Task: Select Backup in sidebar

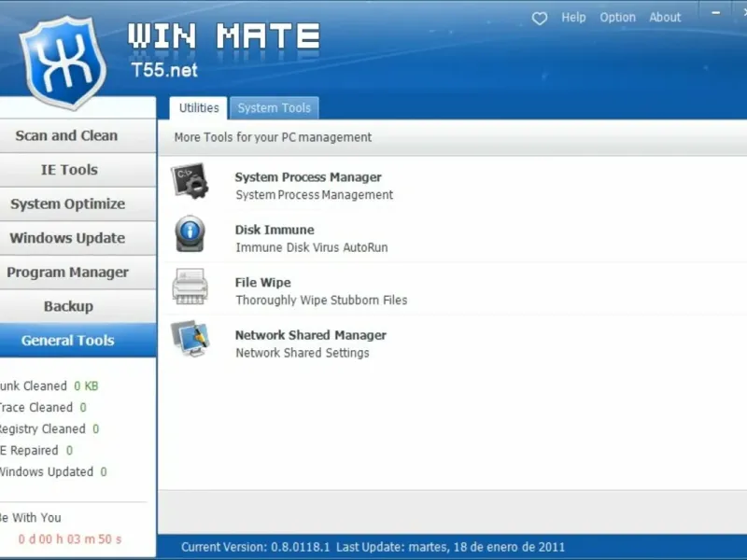Action: point(78,307)
